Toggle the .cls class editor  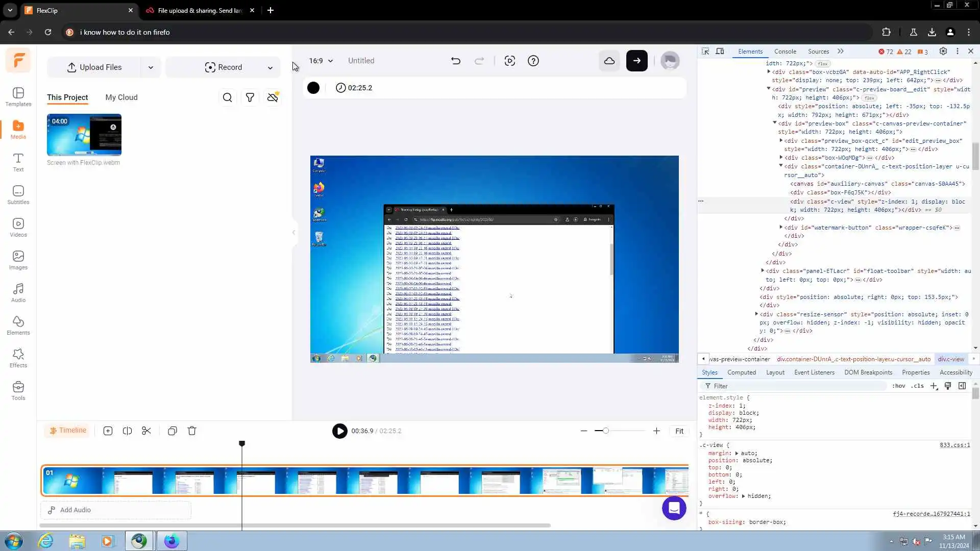pos(918,386)
